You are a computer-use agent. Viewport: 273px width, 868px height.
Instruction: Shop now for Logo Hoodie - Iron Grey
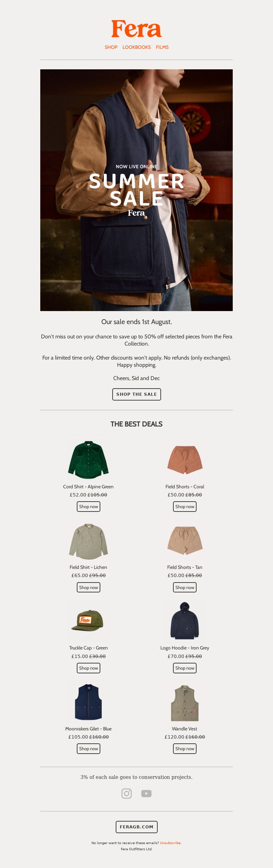185,668
